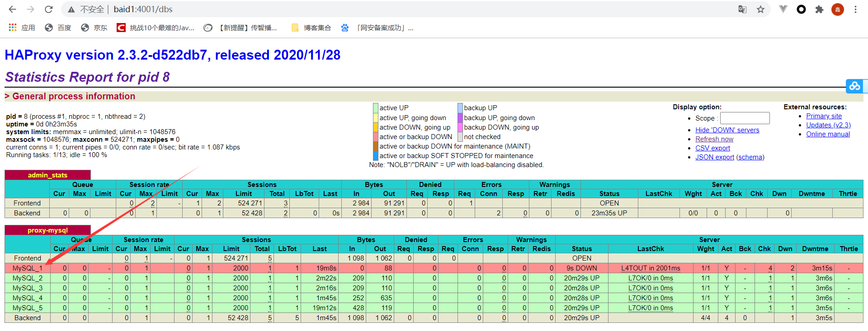Open the Online manual link

click(x=828, y=134)
